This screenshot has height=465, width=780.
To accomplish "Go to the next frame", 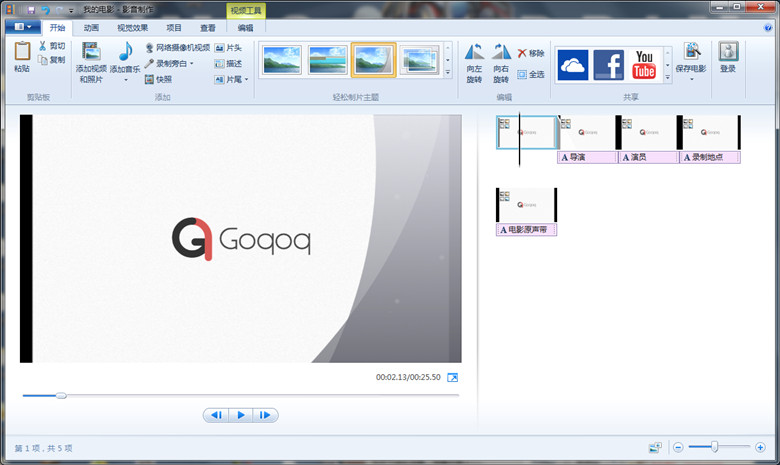I will point(265,415).
